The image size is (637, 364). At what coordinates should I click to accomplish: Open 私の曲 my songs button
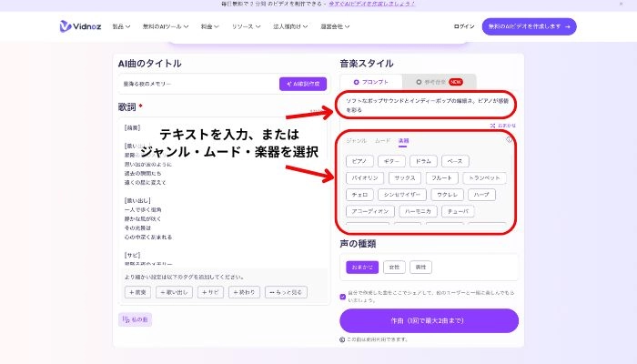point(136,319)
